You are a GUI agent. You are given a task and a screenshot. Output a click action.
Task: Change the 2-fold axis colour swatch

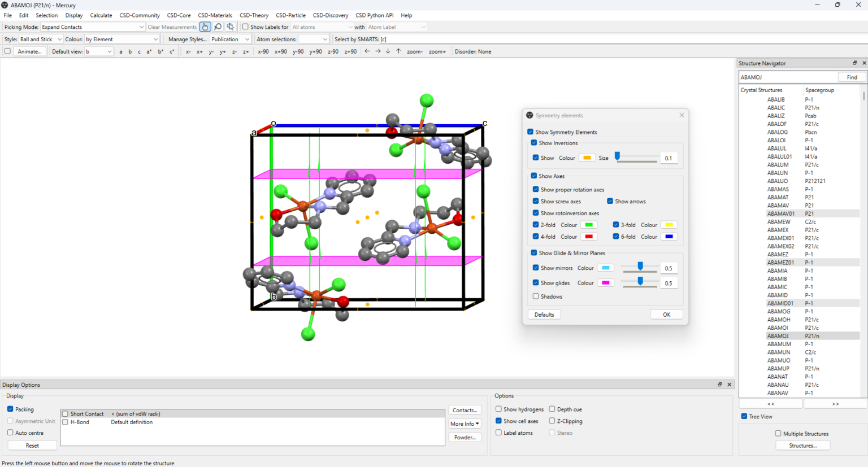[x=588, y=224]
